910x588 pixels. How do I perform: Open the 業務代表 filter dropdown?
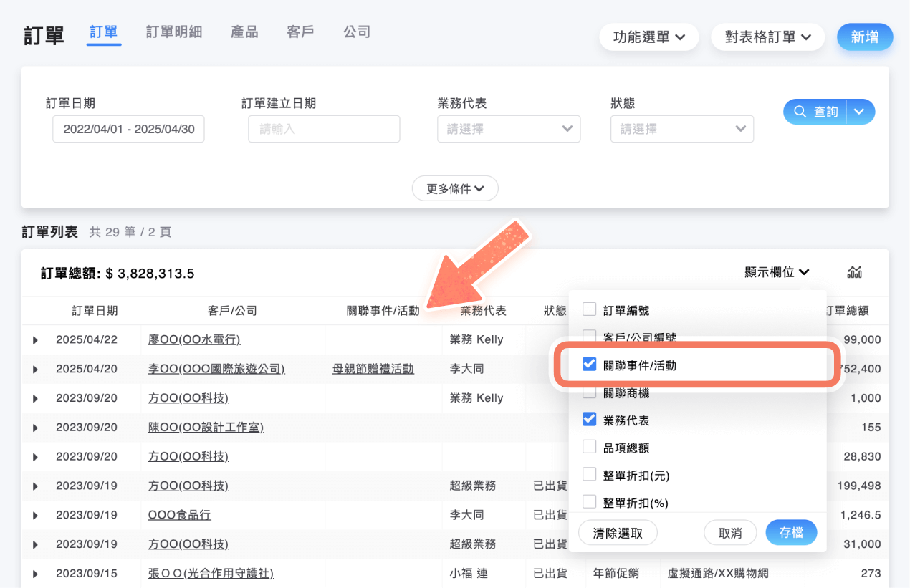(x=508, y=129)
